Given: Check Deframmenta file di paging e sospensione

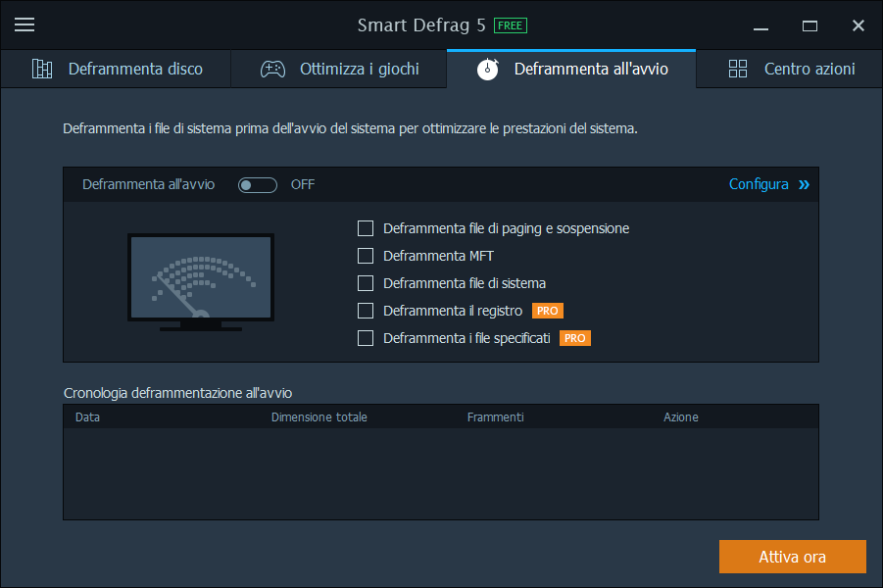Looking at the screenshot, I should pos(366,228).
